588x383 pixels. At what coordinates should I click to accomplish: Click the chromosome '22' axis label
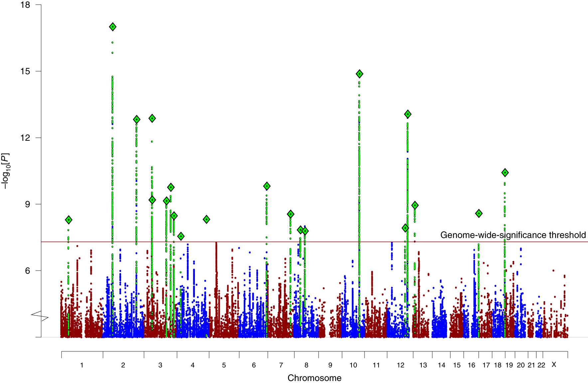pos(541,365)
